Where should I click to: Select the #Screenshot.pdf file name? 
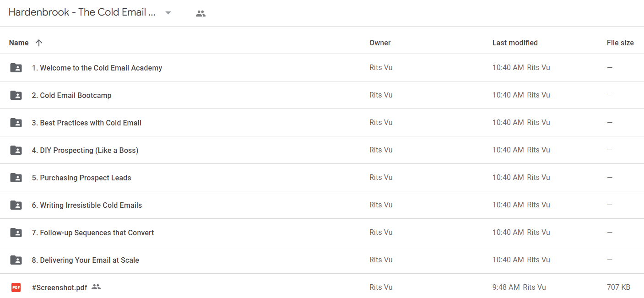[60, 287]
